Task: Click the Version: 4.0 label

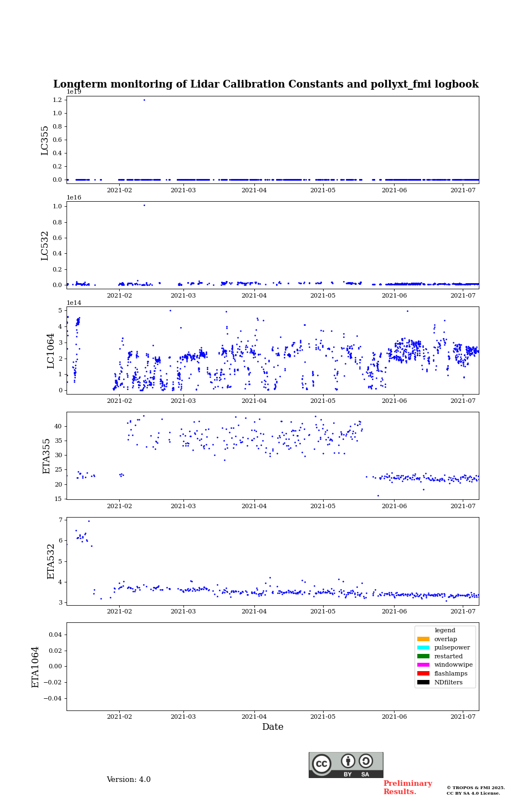Action: pyautogui.click(x=129, y=780)
